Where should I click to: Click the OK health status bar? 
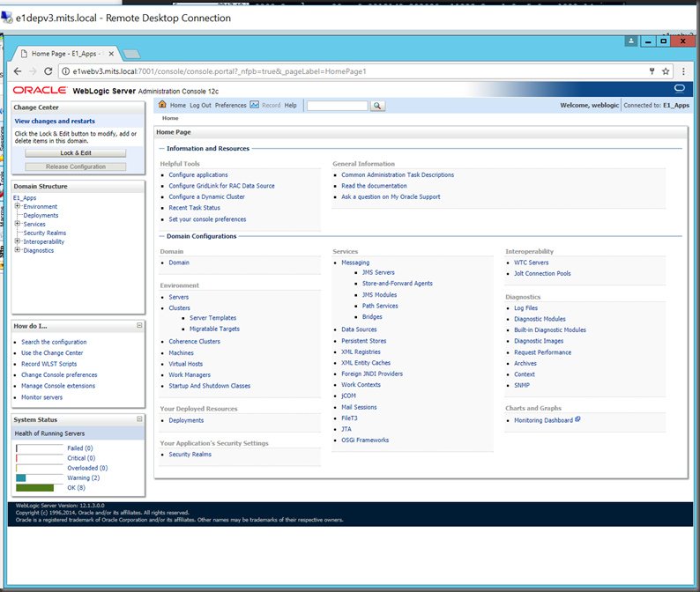tap(40, 488)
